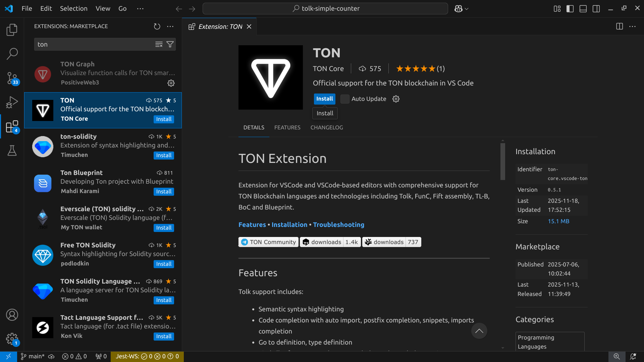Click the readme vertical scrollbar thumb
The image size is (644, 362).
(x=502, y=162)
